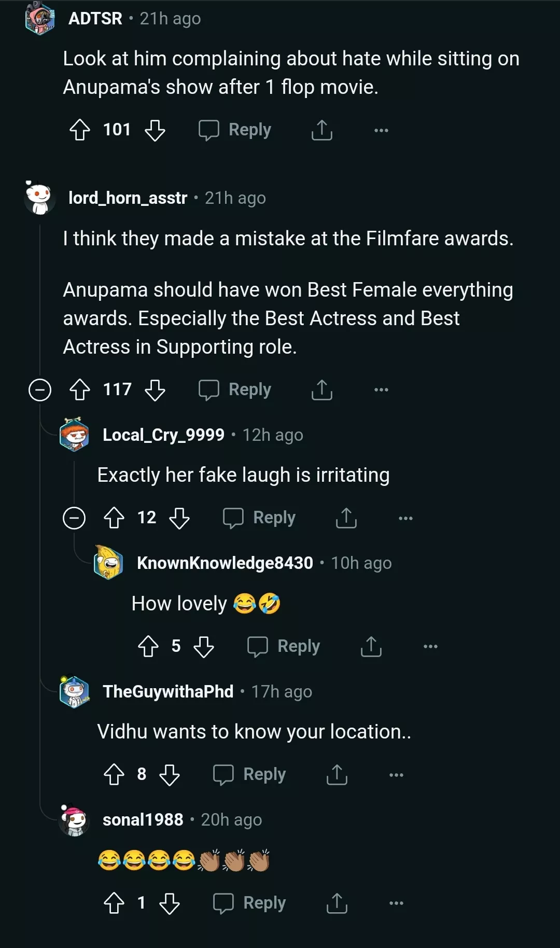
Task: Reply to lord_horn_asstr's comment
Action: (x=235, y=389)
